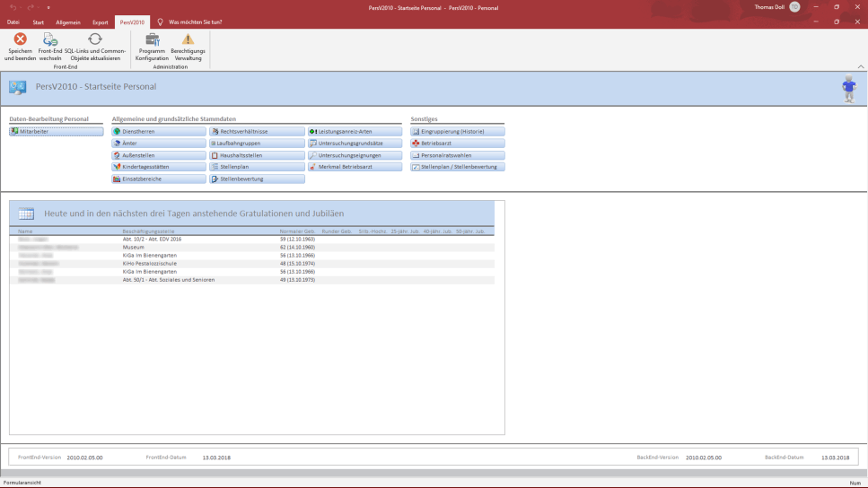Open Berechtigungs Verwaltung warning icon
Viewport: 868px width, 488px height.
pyautogui.click(x=188, y=39)
